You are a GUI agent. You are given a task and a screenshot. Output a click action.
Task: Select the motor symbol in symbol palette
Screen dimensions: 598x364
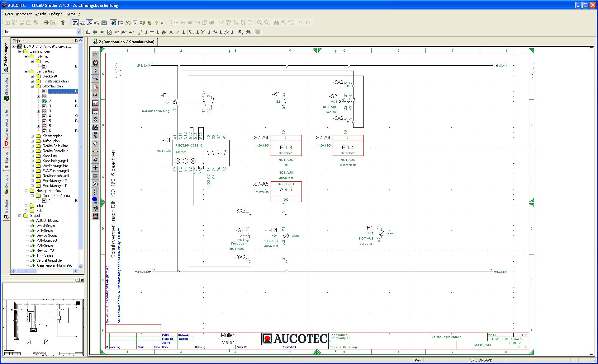(x=95, y=119)
